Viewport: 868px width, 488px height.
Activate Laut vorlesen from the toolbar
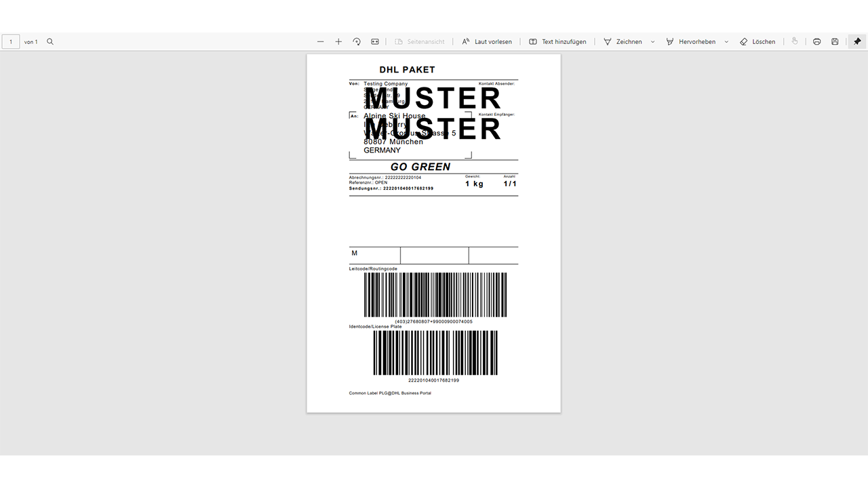(x=487, y=41)
